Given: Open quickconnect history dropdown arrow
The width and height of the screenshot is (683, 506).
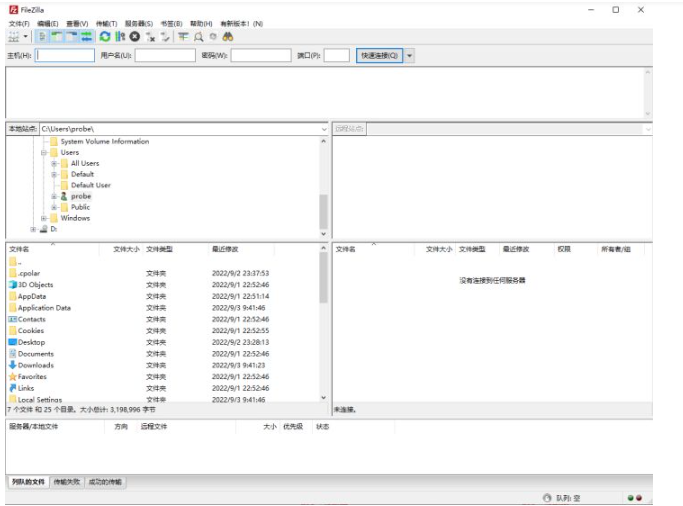Looking at the screenshot, I should pos(409,55).
